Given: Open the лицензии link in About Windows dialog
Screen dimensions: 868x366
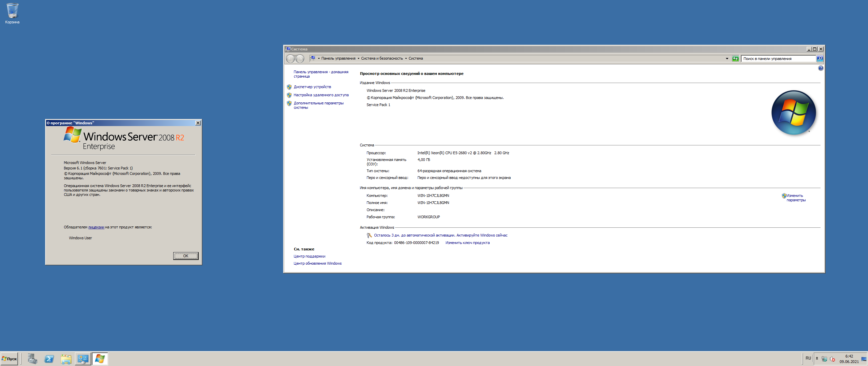Looking at the screenshot, I should tap(96, 227).
